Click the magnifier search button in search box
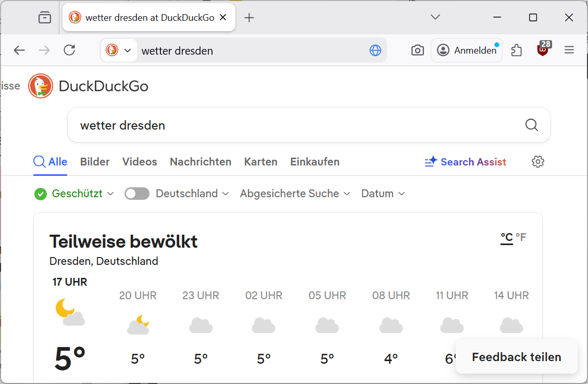Image resolution: width=588 pixels, height=384 pixels. [x=531, y=125]
